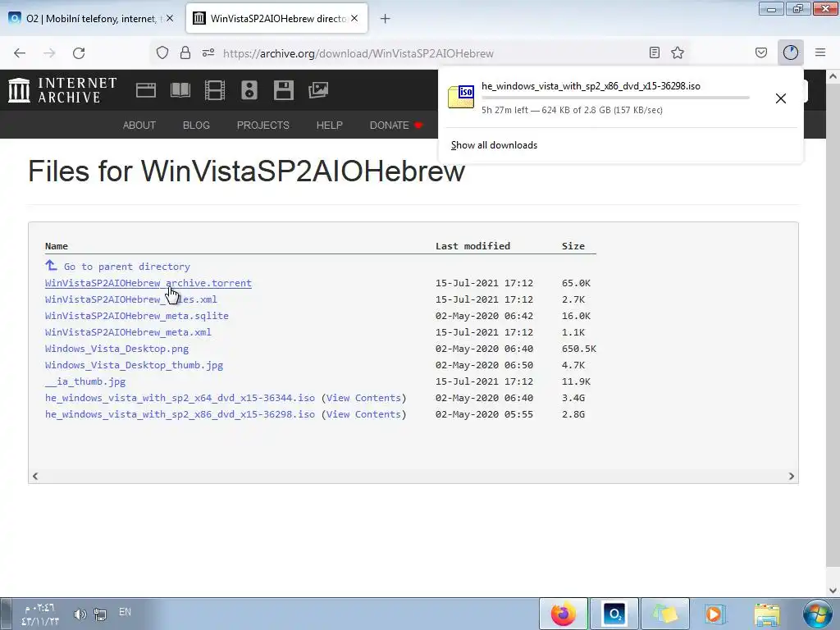Bookmark this page with the star
Screen dimensions: 840x630
[678, 52]
